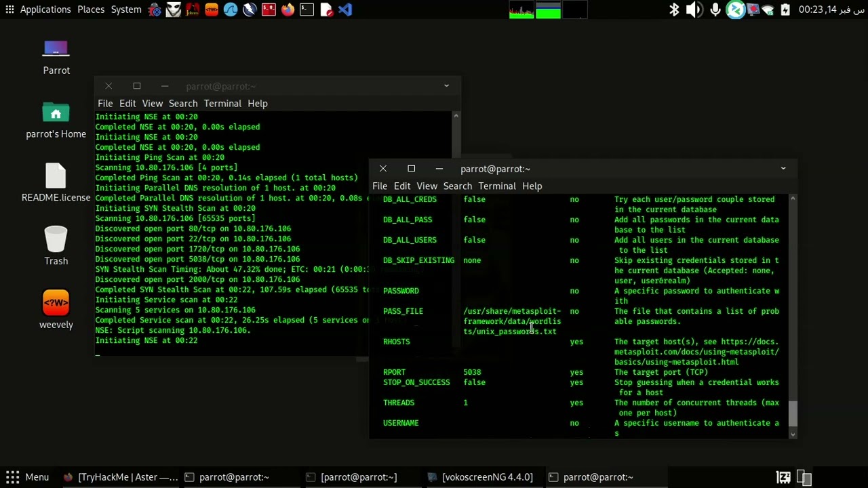Open View menu in Metasploit options terminal

tap(427, 186)
